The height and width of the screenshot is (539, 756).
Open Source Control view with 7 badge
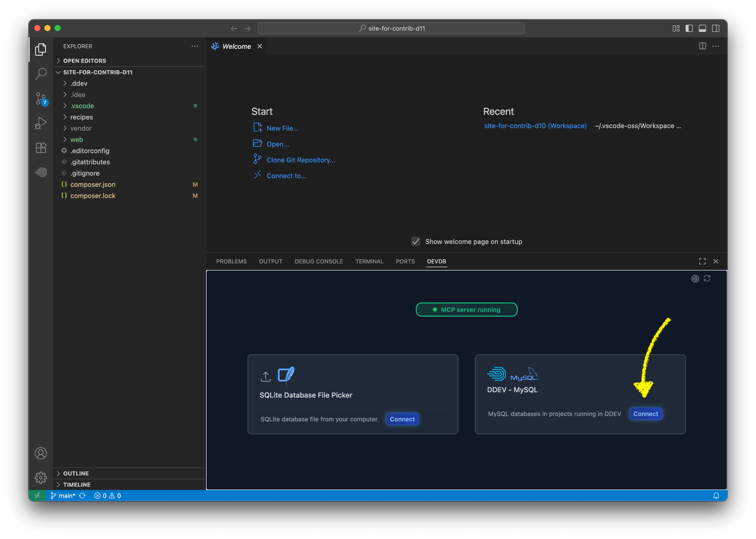[x=41, y=99]
